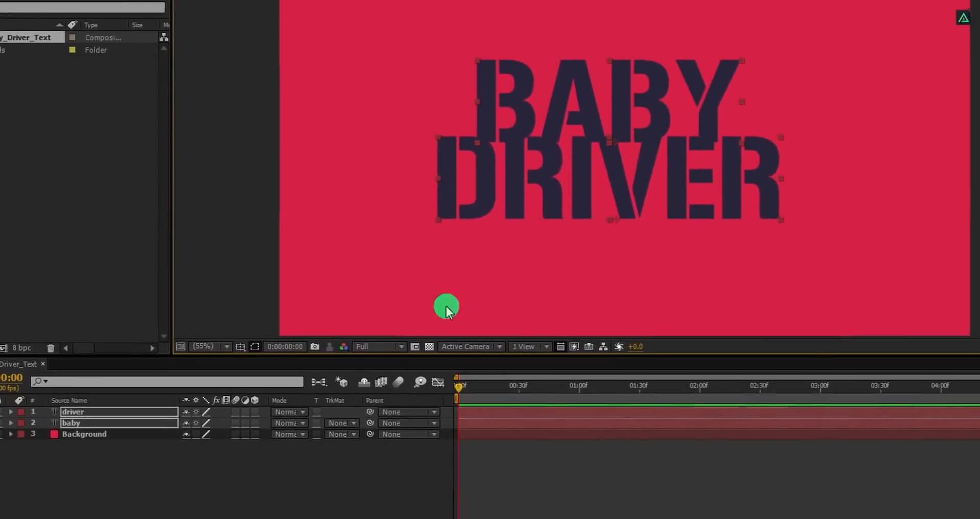The height and width of the screenshot is (519, 980).
Task: Click show snapshot icon
Action: (330, 347)
